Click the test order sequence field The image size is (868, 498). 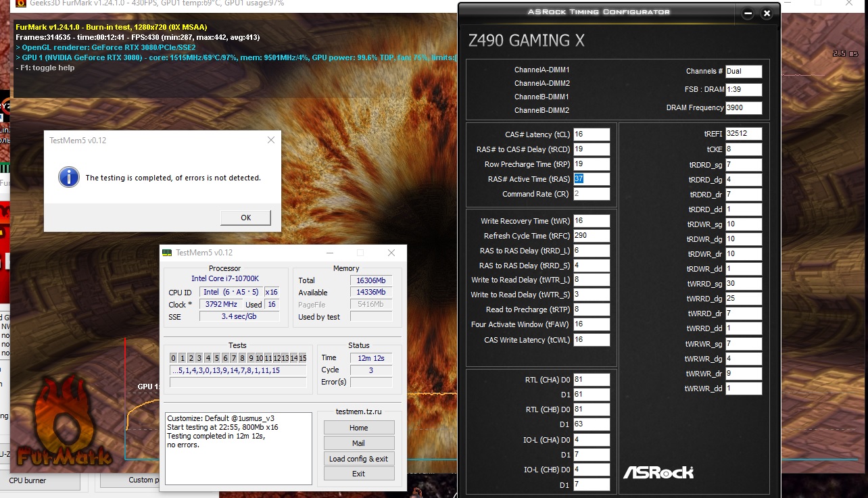[x=238, y=370]
